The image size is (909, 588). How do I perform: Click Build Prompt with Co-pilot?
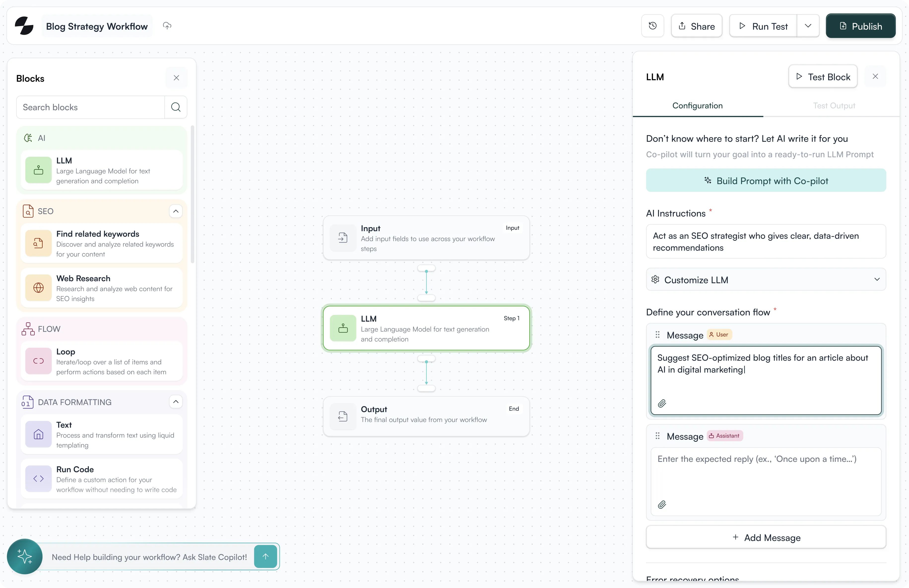(766, 180)
